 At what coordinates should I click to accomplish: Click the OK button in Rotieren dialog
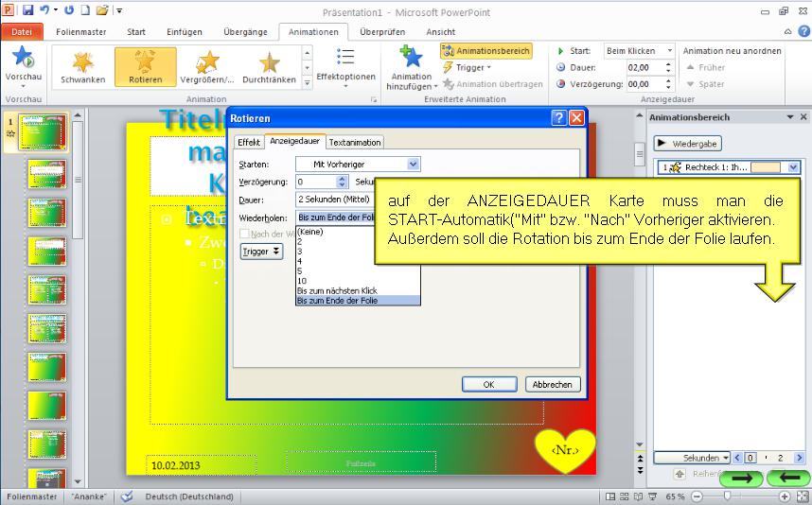488,384
